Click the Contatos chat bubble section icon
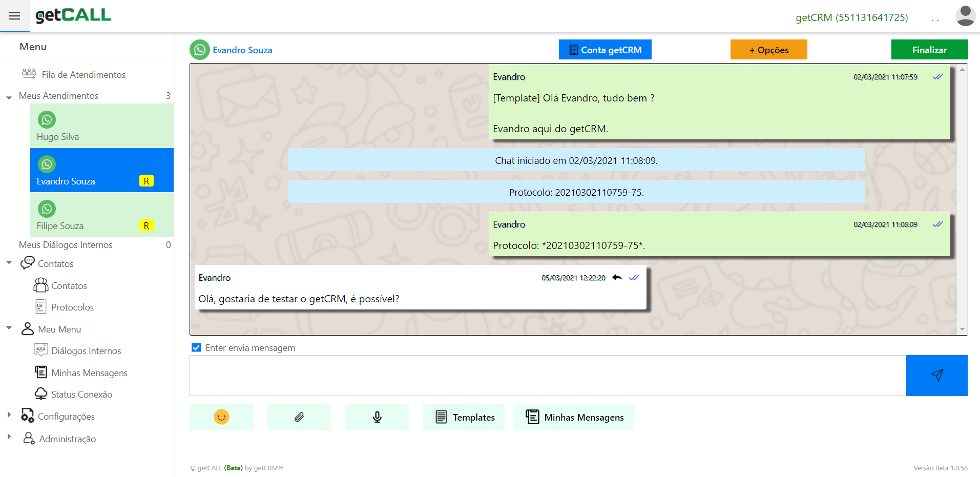980x477 pixels. coord(27,263)
